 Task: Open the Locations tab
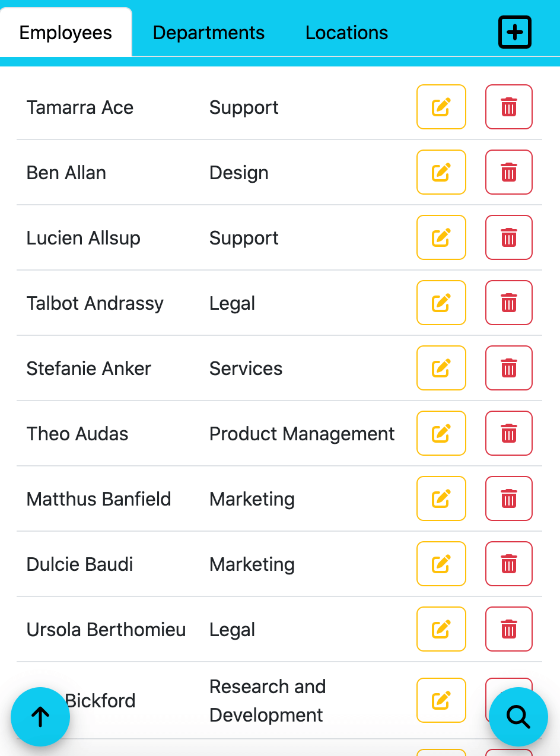click(x=346, y=33)
